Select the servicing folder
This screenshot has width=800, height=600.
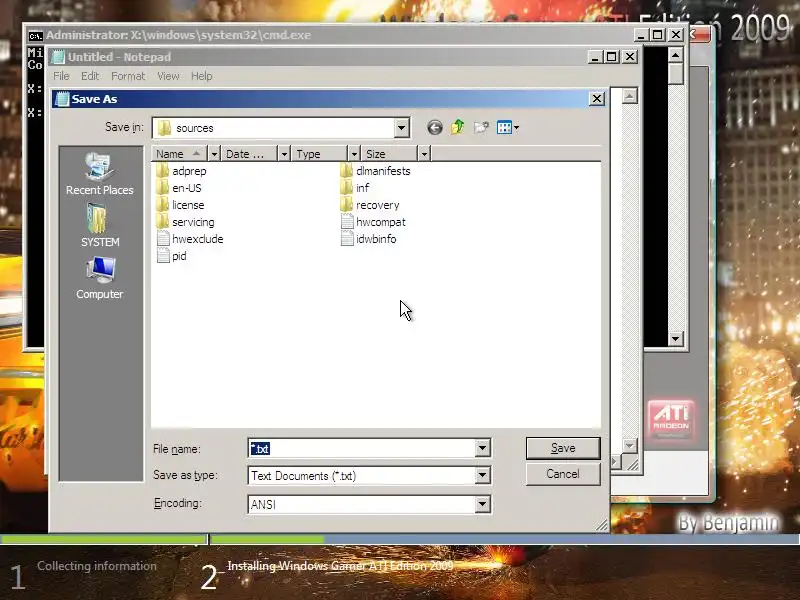click(x=185, y=222)
